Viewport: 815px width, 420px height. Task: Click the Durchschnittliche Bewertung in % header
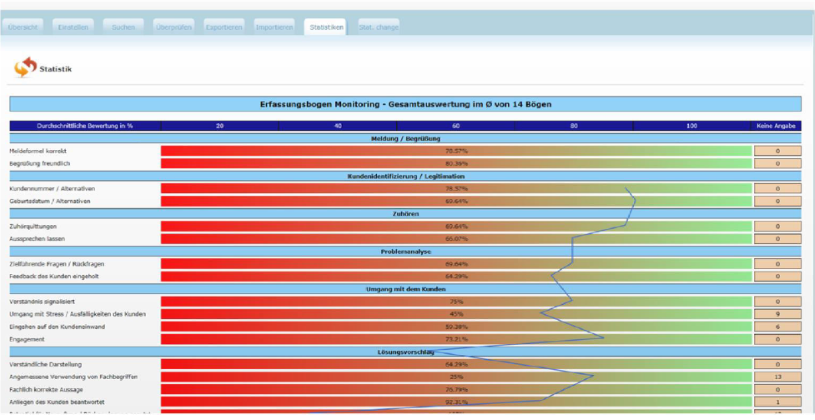85,126
